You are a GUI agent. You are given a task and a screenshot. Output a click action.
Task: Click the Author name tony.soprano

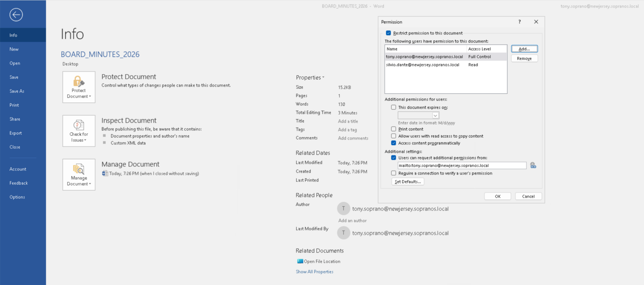(400, 209)
